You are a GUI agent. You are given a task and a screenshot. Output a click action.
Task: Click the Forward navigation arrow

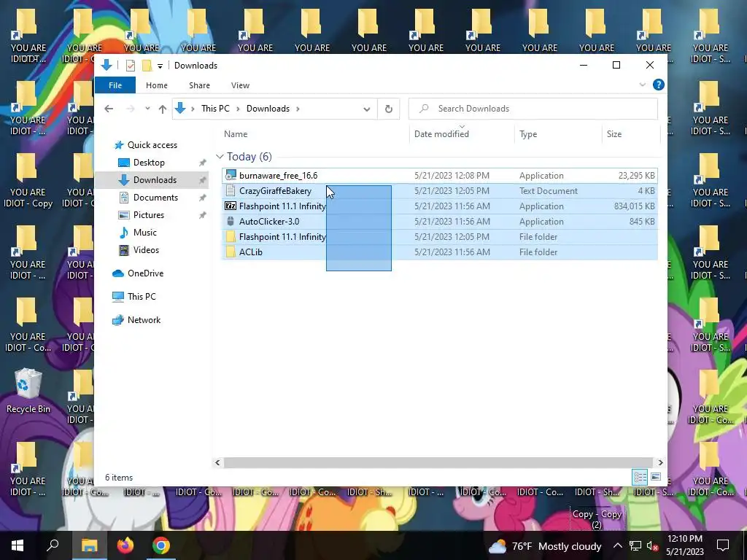[x=130, y=109]
